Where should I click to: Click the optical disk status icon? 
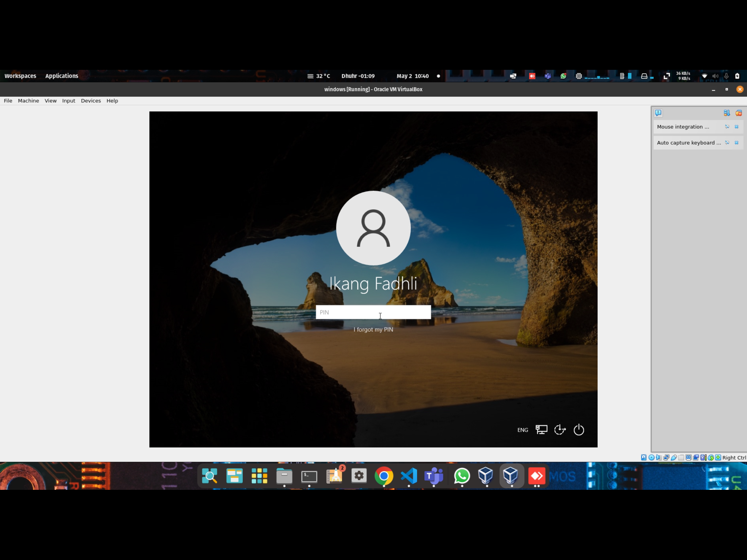click(x=652, y=457)
